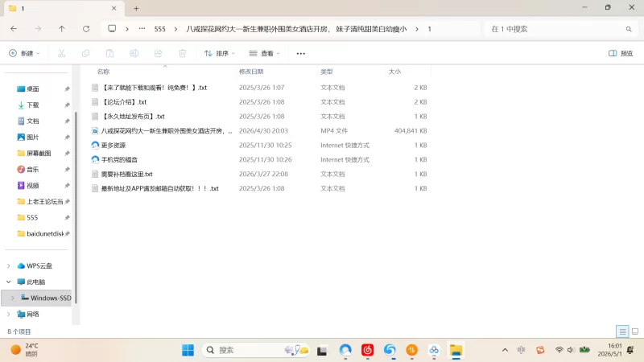This screenshot has width=644, height=362.
Task: Sort by 类型 column header
Action: [327, 72]
